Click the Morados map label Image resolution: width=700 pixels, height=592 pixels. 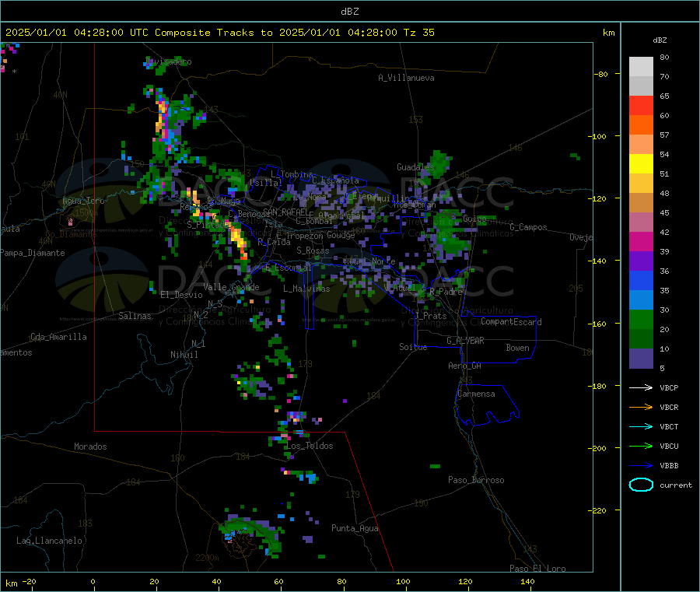pos(90,447)
